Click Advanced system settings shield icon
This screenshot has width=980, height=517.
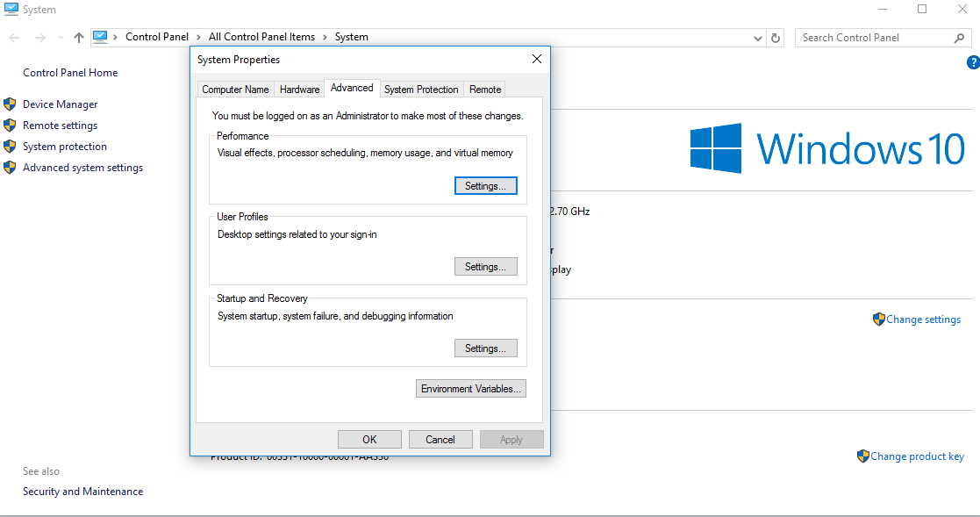[10, 168]
